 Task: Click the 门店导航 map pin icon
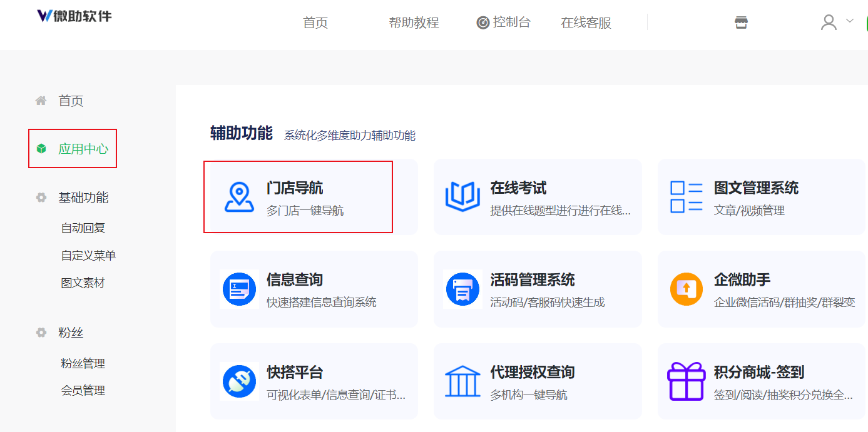tap(239, 198)
